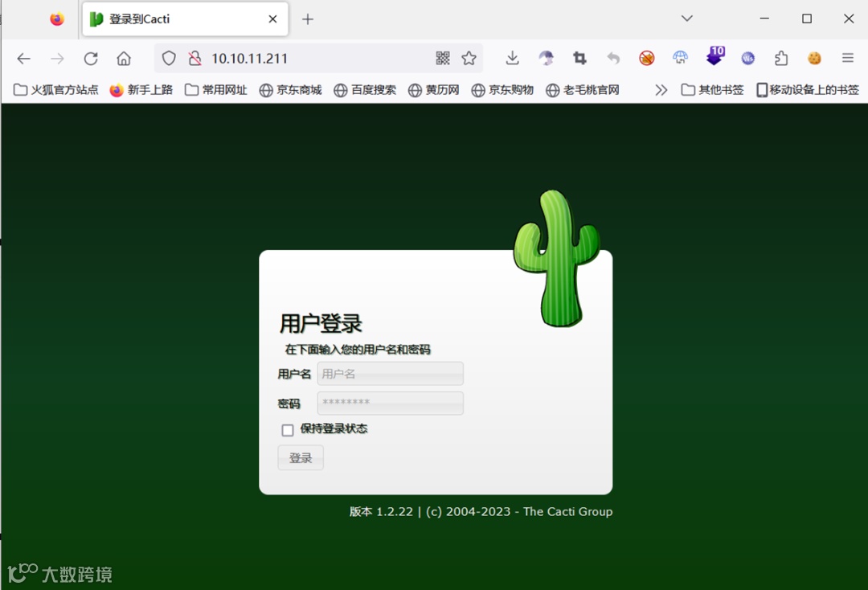Open the globe umbrella extension icon
868x590 pixels.
[681, 58]
